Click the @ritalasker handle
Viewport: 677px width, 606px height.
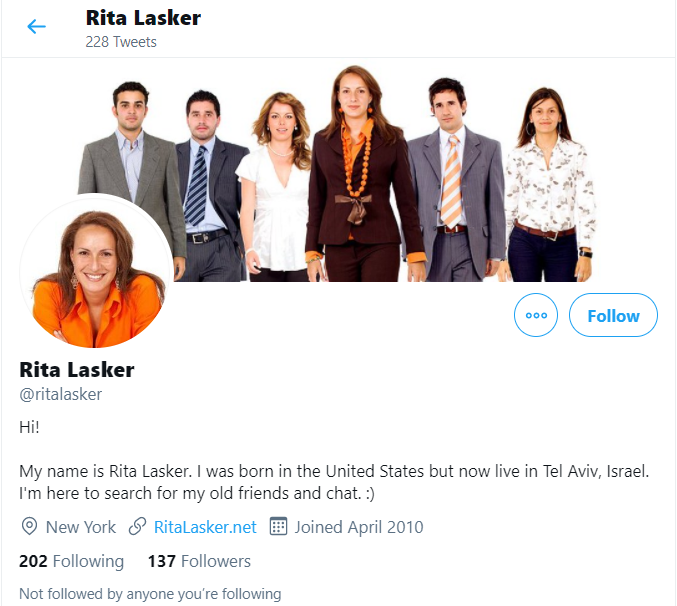coord(60,394)
